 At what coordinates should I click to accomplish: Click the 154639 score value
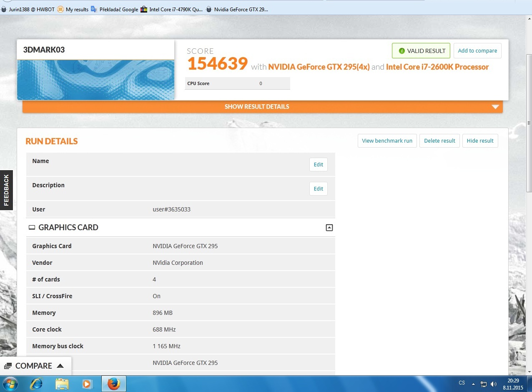click(218, 64)
